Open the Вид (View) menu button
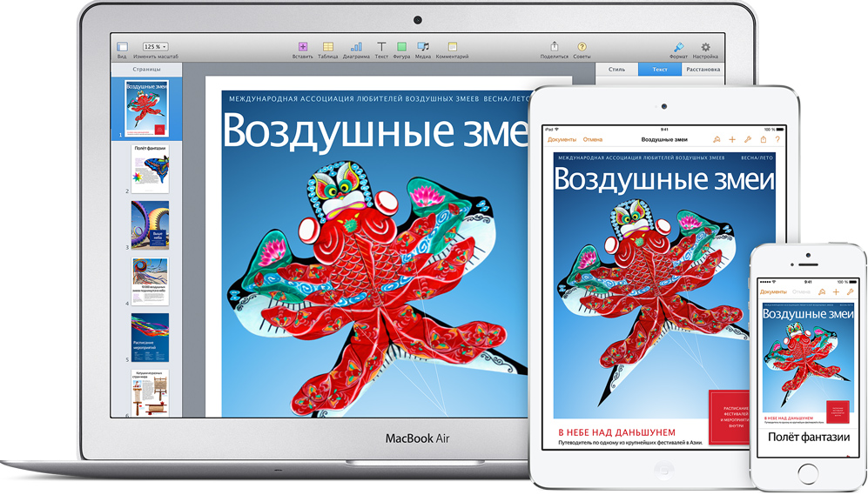 tap(122, 47)
